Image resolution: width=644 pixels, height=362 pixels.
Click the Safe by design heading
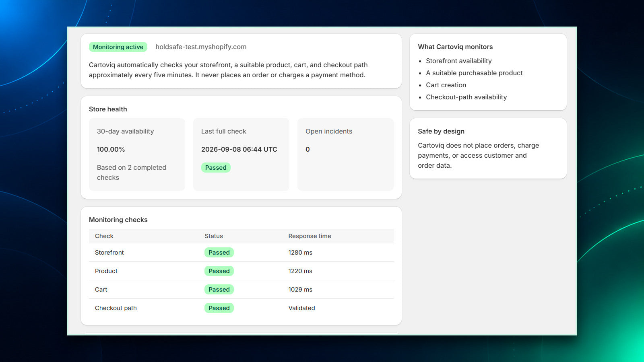tap(441, 132)
